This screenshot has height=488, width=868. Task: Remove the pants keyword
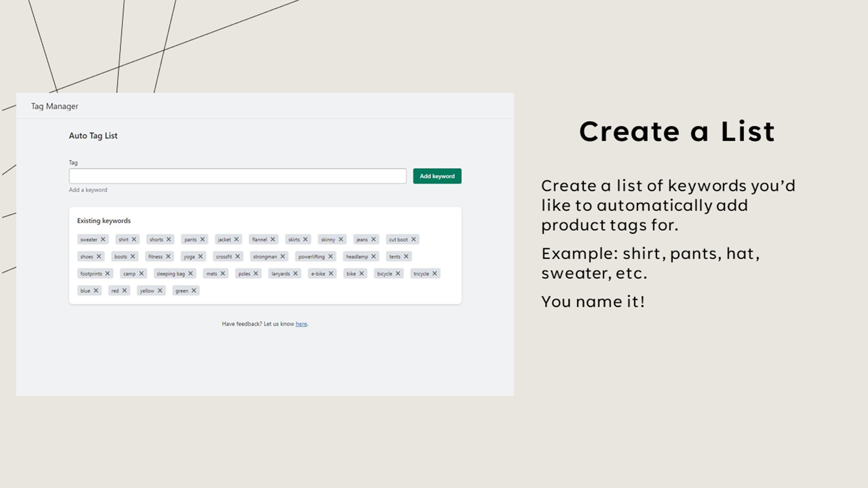point(202,239)
